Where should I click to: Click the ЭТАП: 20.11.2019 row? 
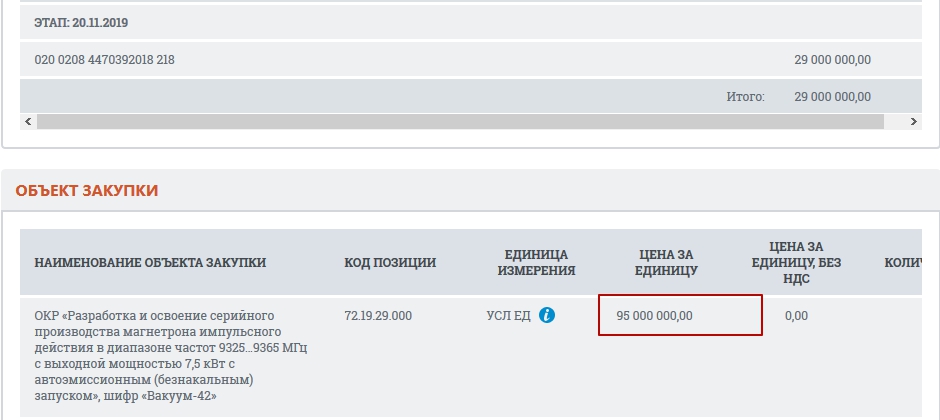pyautogui.click(x=471, y=23)
